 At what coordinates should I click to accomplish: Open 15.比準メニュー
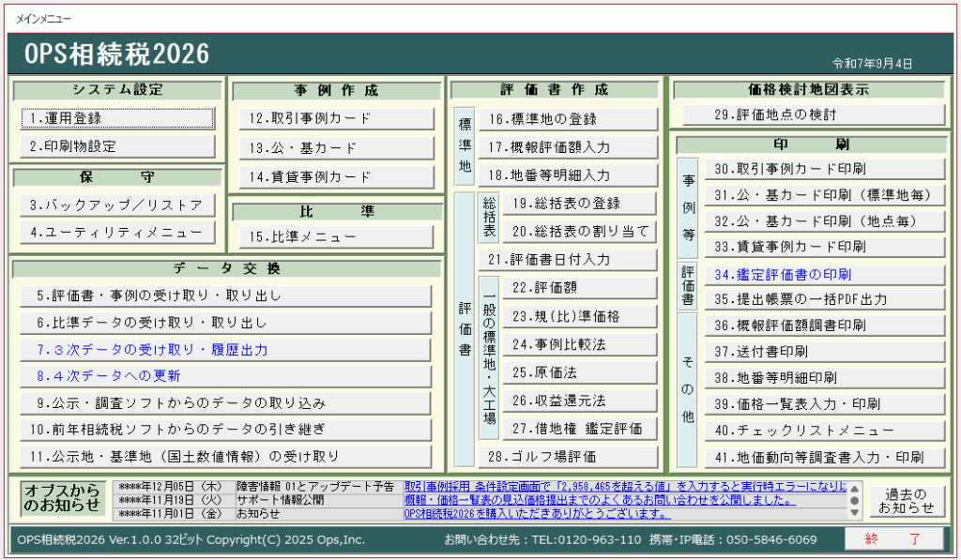pyautogui.click(x=335, y=236)
